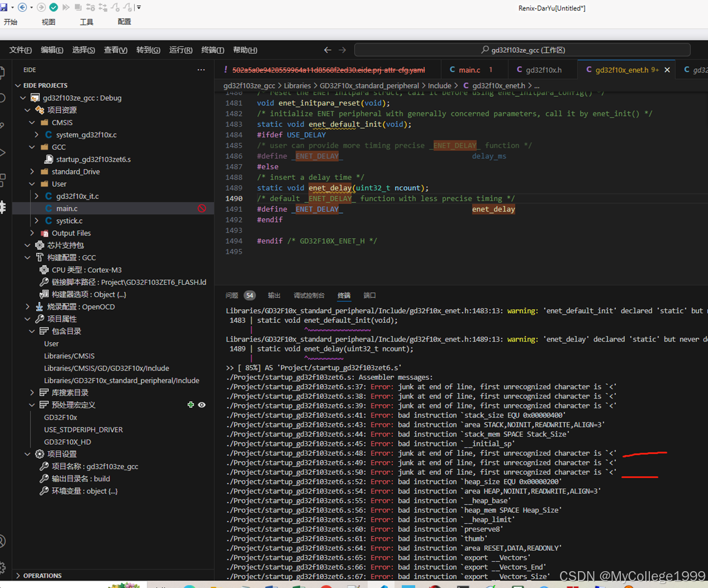The image size is (708, 588).
Task: Select the startup_gd32f103zet6.s file
Action: pyautogui.click(x=92, y=159)
